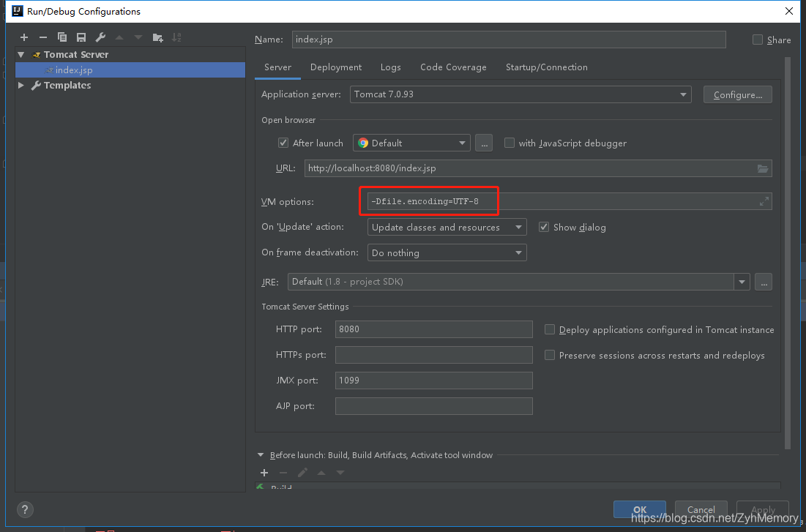Expand the VM options field editor
Viewport: 806px width, 532px height.
[x=764, y=201]
